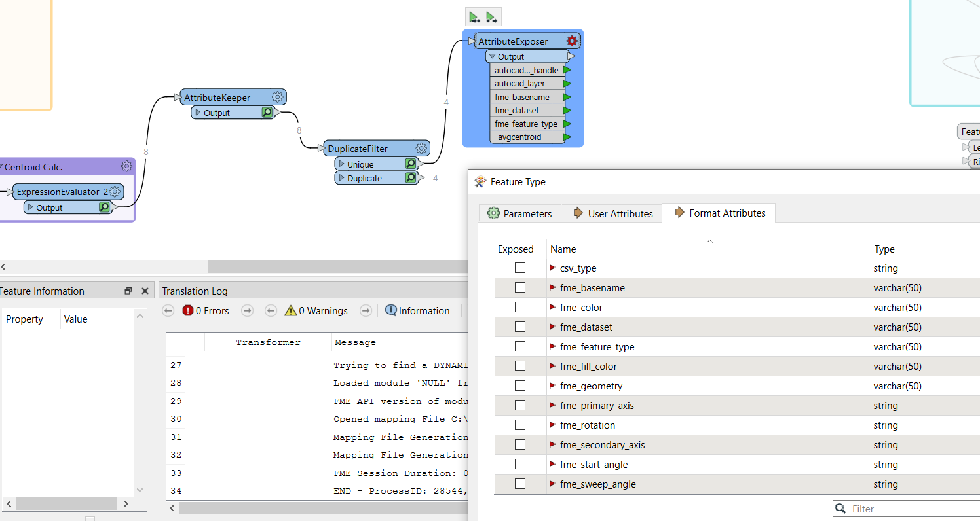The width and height of the screenshot is (980, 521).
Task: Click Translation Log horizontal scrollbar
Action: (324, 508)
